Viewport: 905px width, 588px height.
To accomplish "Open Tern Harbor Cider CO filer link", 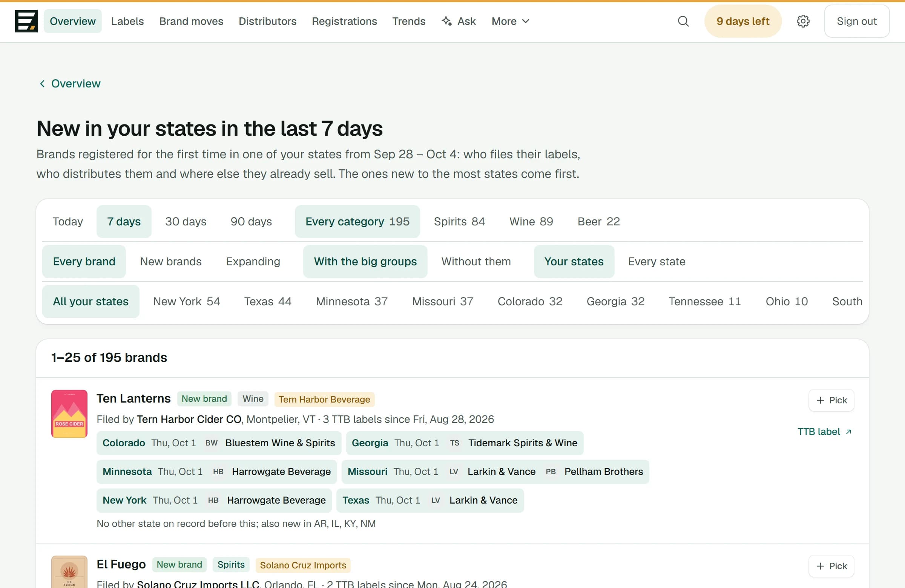I will pos(189,419).
